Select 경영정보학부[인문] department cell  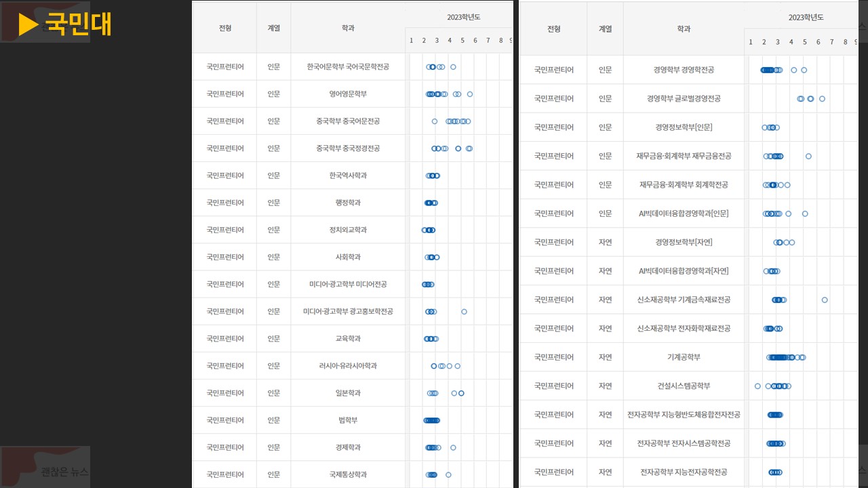[x=684, y=127]
